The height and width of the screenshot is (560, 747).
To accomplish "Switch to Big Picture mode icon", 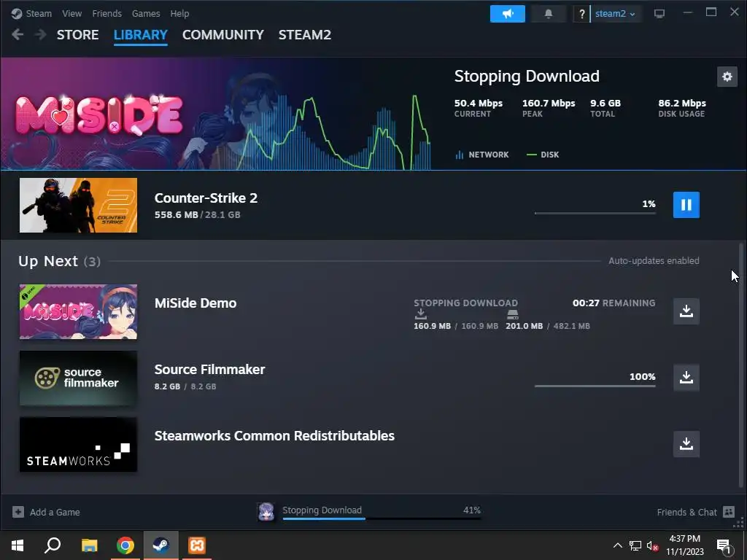I will point(659,14).
